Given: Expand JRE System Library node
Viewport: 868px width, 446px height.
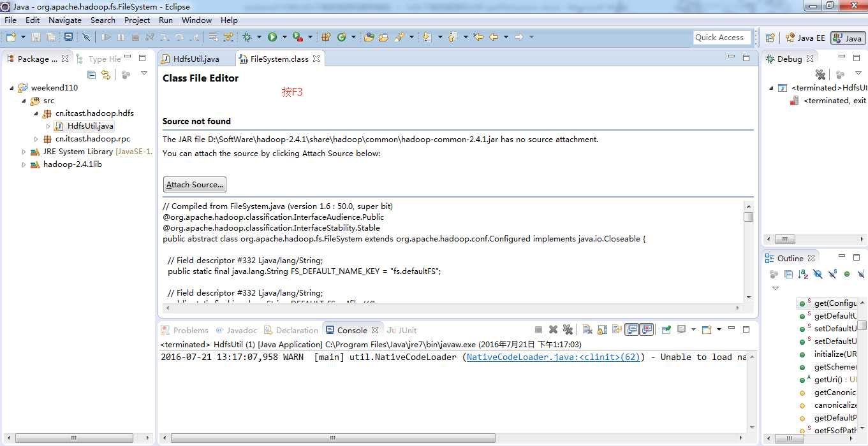Looking at the screenshot, I should 24,152.
